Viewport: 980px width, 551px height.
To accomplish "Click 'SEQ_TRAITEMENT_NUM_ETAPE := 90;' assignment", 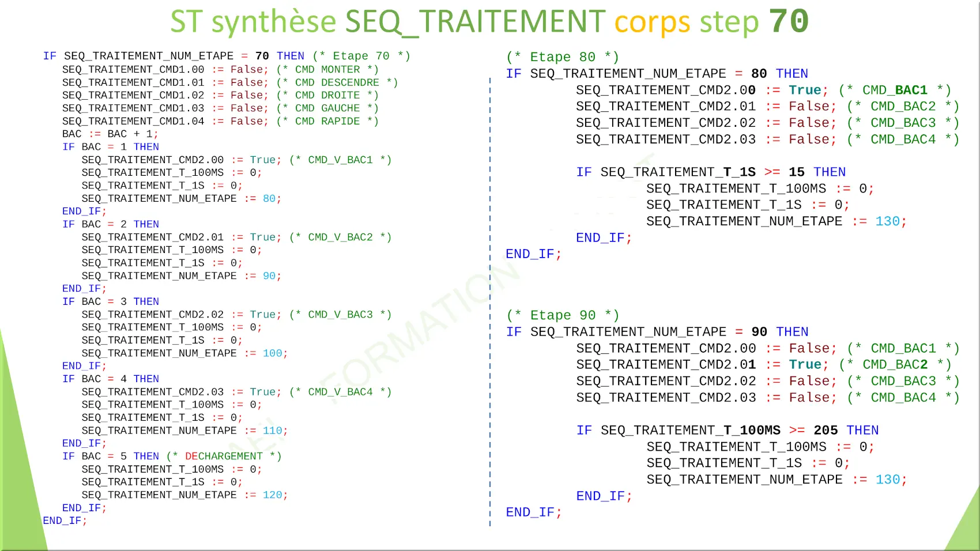I will (181, 275).
